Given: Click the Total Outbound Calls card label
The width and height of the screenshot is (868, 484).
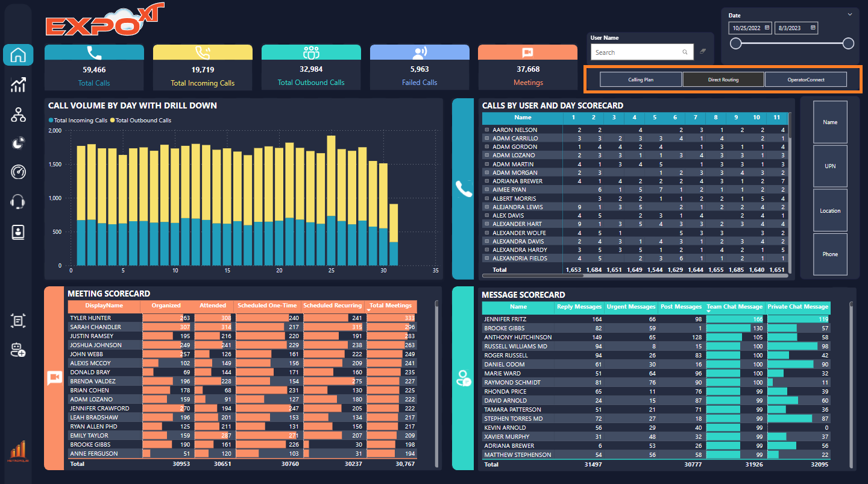Looking at the screenshot, I should coord(311,83).
